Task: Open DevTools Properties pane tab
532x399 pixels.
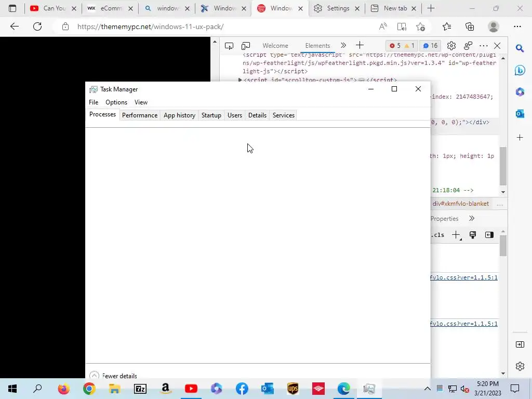Action: click(445, 219)
